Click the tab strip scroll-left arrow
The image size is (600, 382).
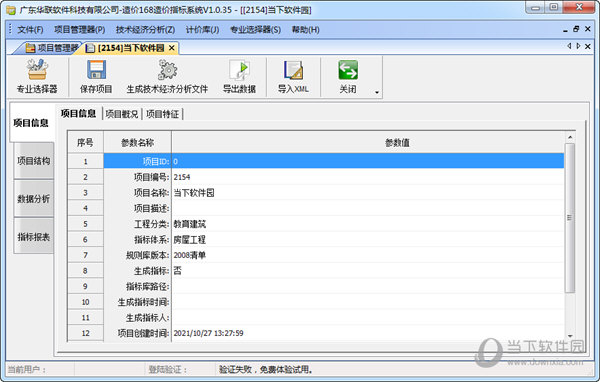(569, 46)
